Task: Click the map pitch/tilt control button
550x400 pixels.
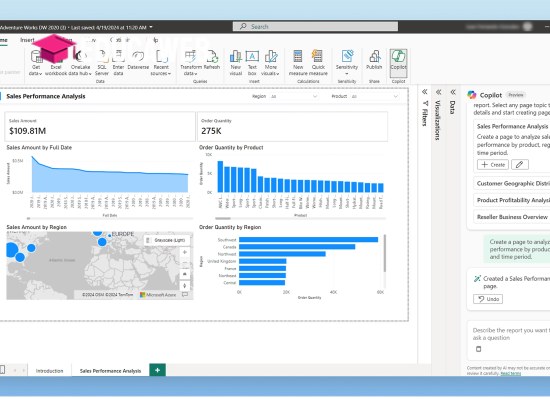Action: pos(185,274)
